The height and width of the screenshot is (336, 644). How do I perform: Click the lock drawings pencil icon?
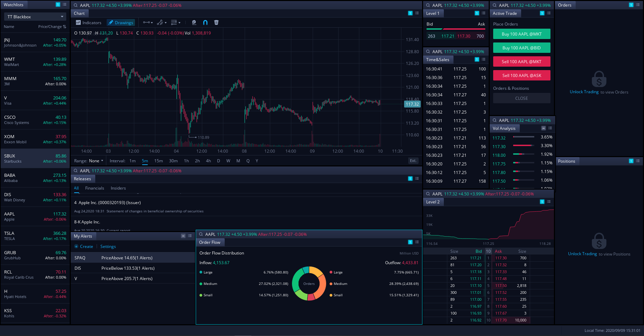194,22
